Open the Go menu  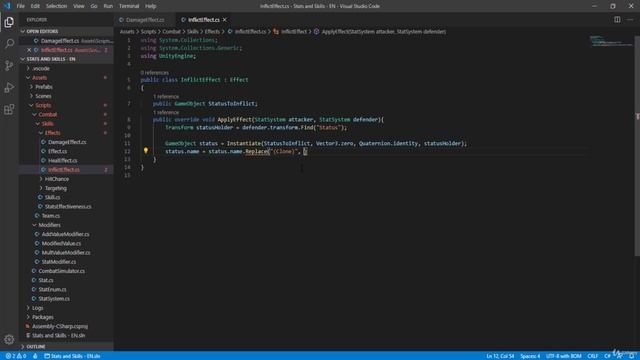click(x=94, y=6)
